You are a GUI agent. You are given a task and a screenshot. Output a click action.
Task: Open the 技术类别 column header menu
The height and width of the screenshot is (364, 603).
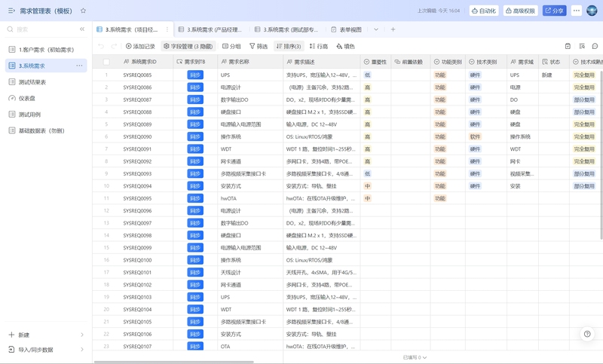(x=486, y=62)
